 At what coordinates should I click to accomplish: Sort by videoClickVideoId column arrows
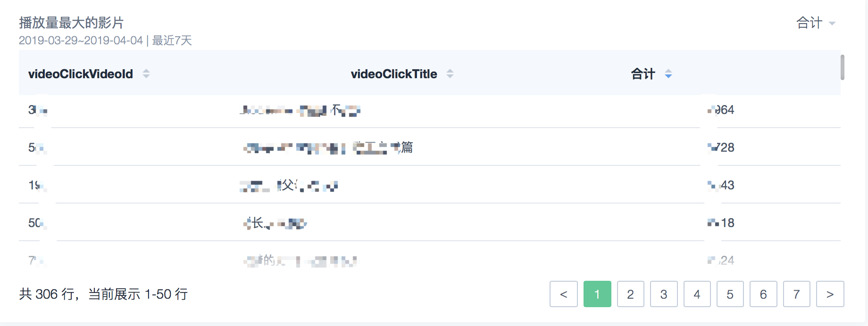point(146,73)
